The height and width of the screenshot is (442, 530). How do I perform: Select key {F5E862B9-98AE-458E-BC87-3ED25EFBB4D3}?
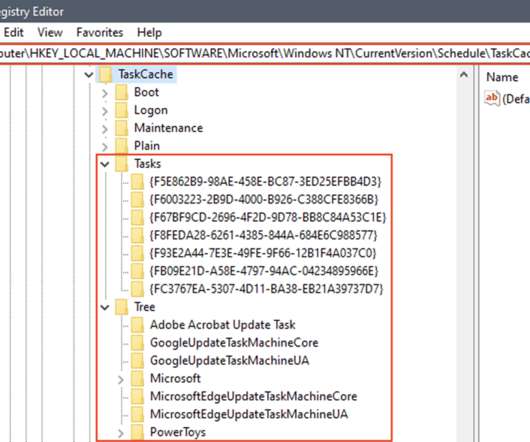[265, 182]
